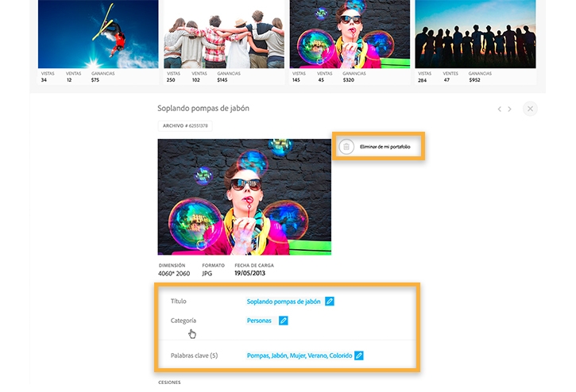Click sales count '47' under silhouettes photo
Image resolution: width=576 pixels, height=392 pixels.
pyautogui.click(x=446, y=79)
